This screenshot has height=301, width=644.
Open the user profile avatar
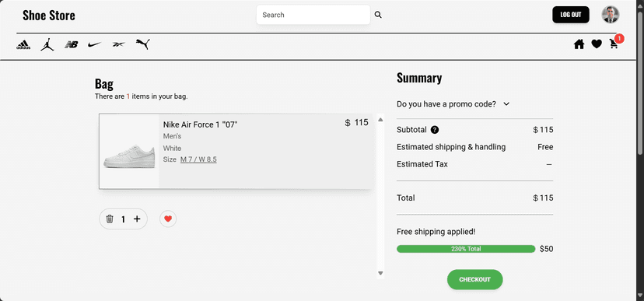pos(611,15)
